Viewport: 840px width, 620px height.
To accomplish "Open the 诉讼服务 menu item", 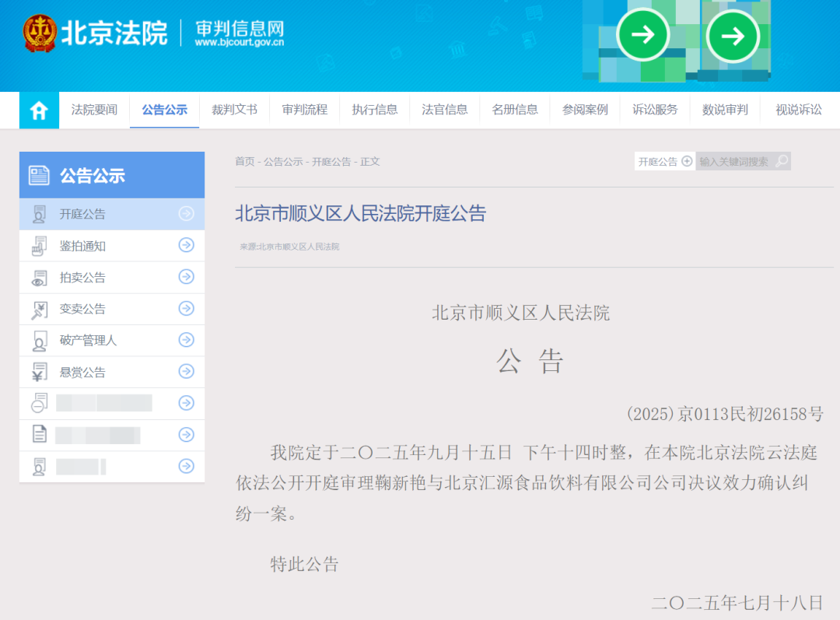I will coord(655,110).
